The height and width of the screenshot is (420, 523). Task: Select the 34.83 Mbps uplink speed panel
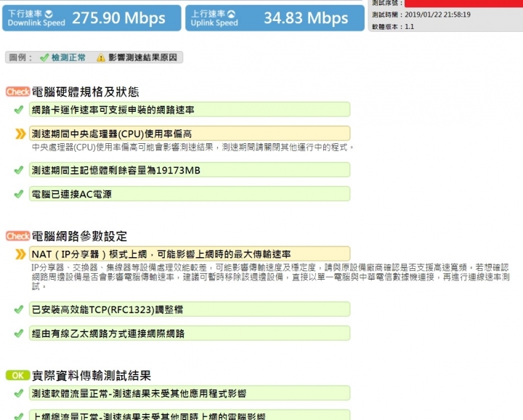pos(275,18)
